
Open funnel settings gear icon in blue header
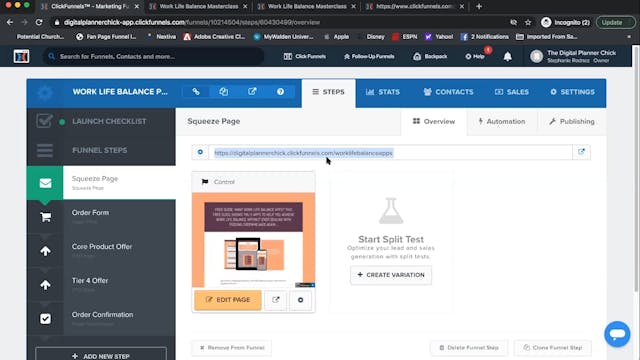point(45,93)
